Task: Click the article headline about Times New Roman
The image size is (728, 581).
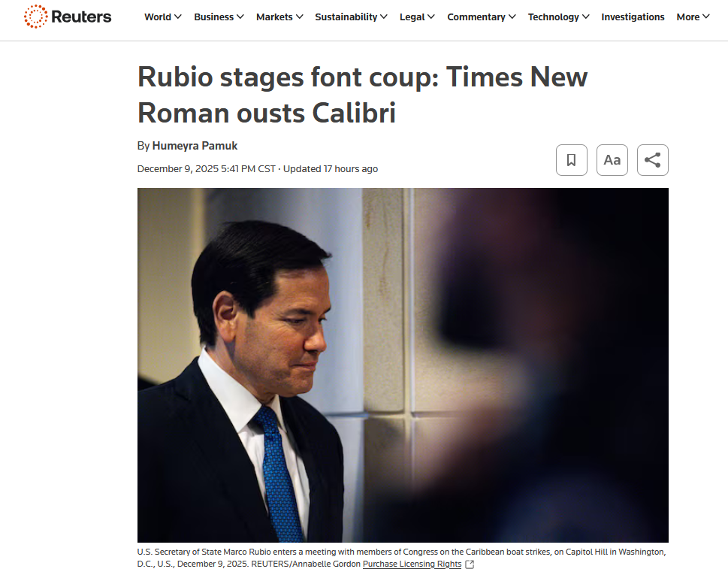Action: [363, 95]
